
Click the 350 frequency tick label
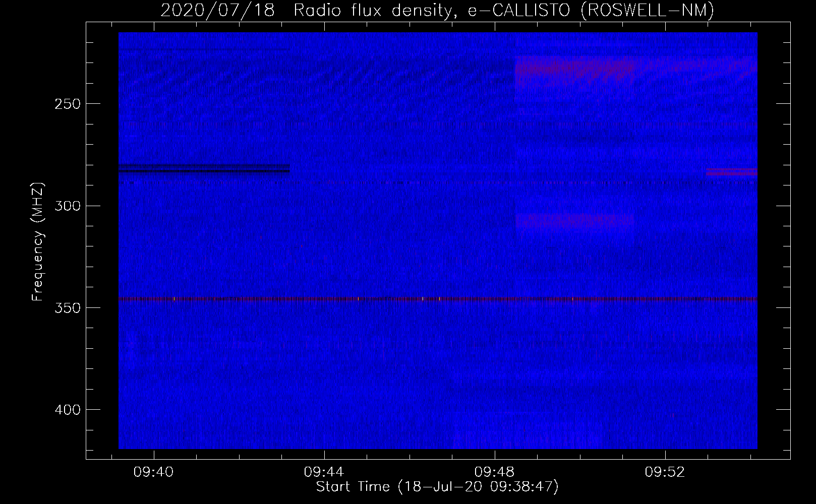(68, 308)
